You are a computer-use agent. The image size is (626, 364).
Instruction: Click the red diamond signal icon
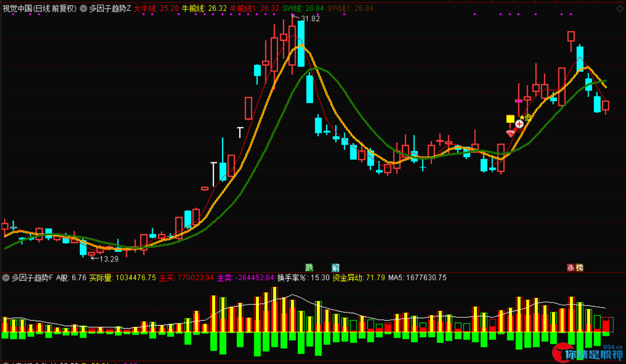coord(511,133)
